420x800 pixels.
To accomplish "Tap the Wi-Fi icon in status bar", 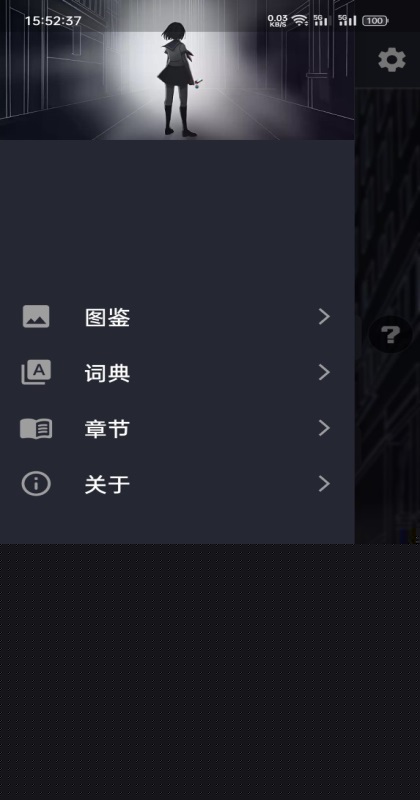I will coord(300,20).
